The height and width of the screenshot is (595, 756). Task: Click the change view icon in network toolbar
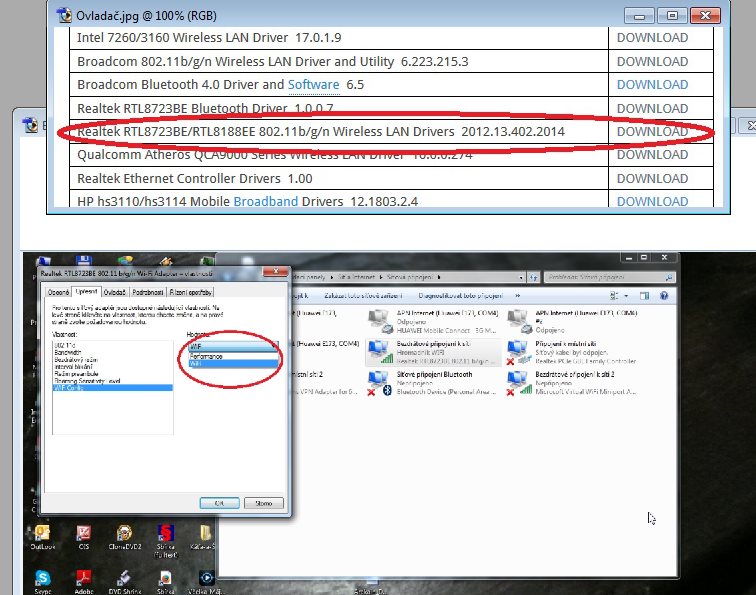[614, 296]
